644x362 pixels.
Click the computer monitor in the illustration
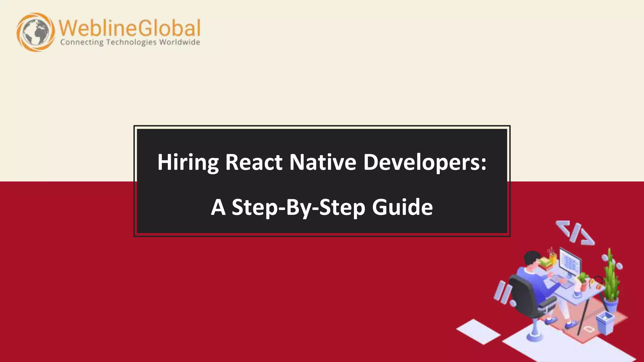[x=570, y=262]
